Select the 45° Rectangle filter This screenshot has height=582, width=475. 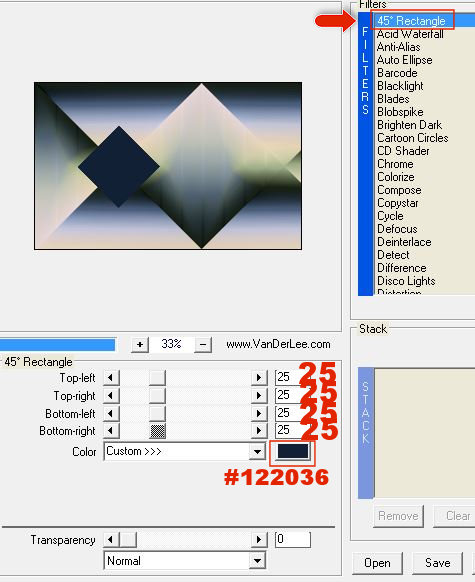coord(411,21)
